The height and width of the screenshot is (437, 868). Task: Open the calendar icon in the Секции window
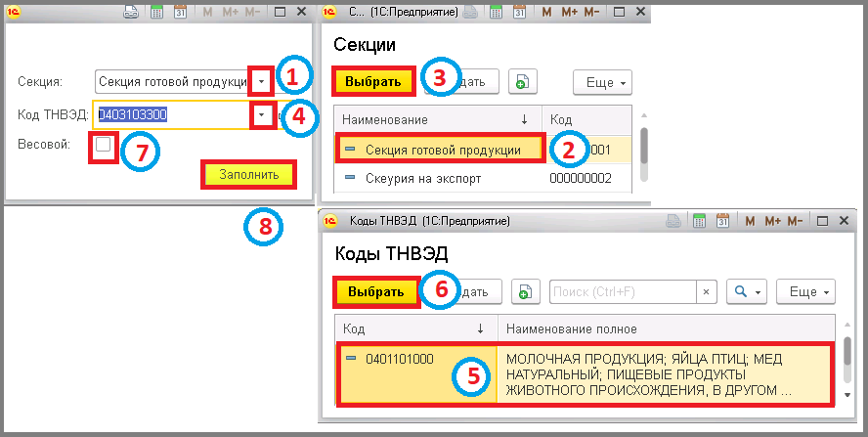tap(519, 12)
